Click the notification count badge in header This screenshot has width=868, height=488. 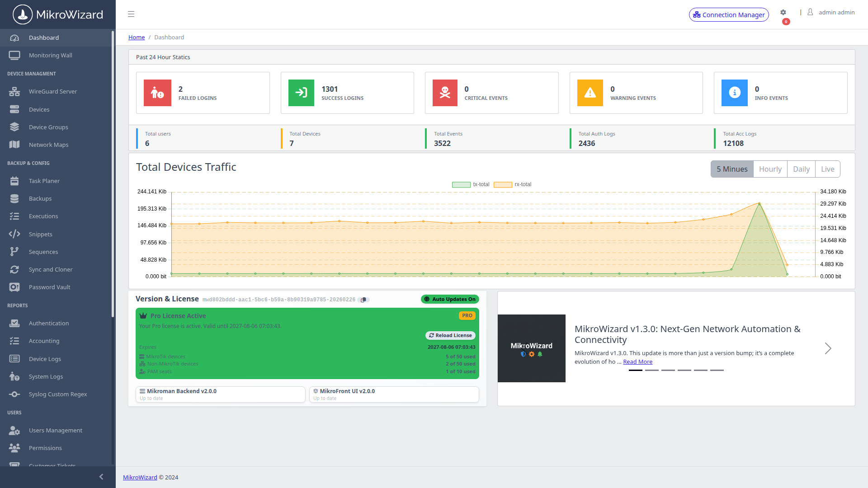(x=786, y=22)
